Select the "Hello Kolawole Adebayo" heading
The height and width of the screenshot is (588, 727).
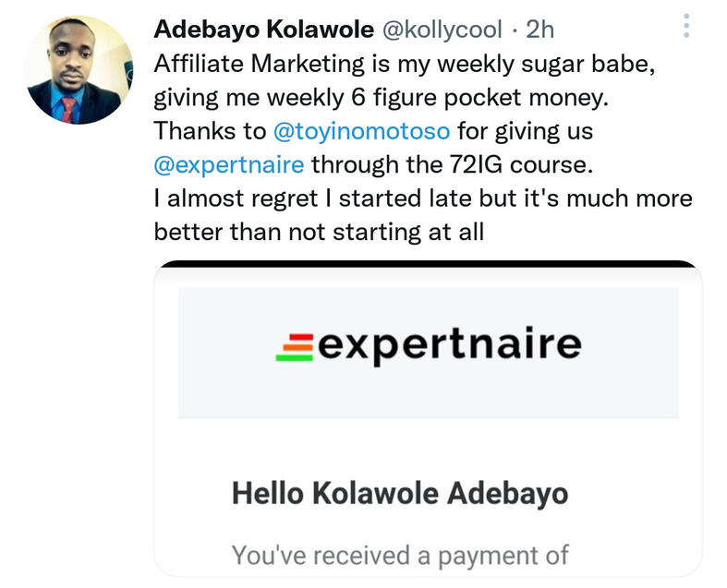point(400,493)
